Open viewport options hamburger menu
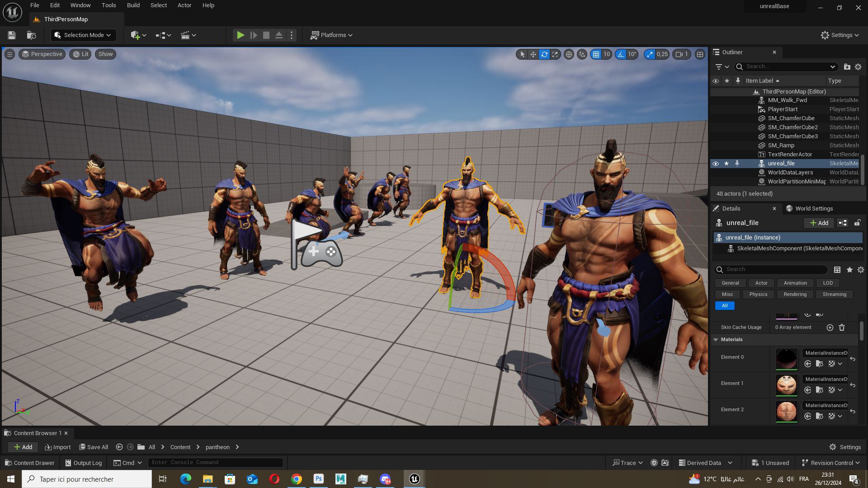The width and height of the screenshot is (868, 488). click(x=9, y=54)
